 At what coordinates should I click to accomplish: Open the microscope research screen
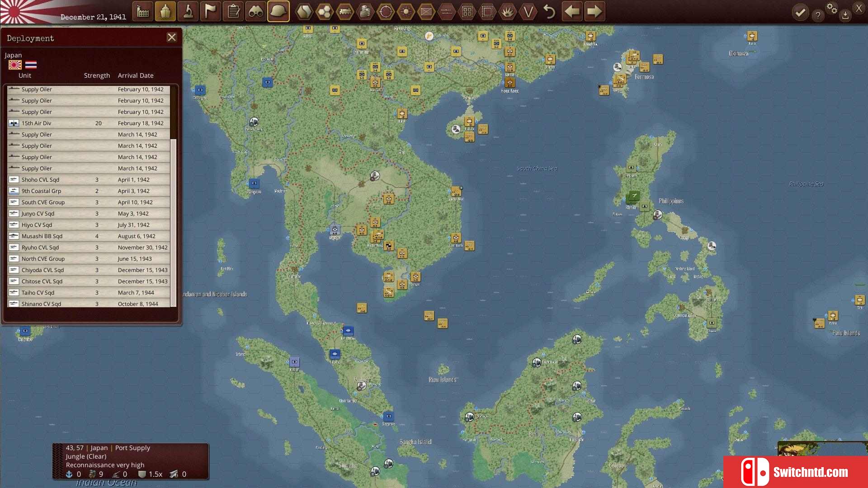pos(188,11)
